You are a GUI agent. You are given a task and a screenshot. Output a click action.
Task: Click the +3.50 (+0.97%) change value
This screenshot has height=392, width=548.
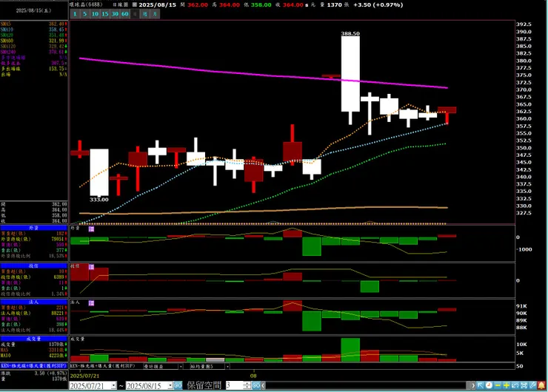pos(378,5)
